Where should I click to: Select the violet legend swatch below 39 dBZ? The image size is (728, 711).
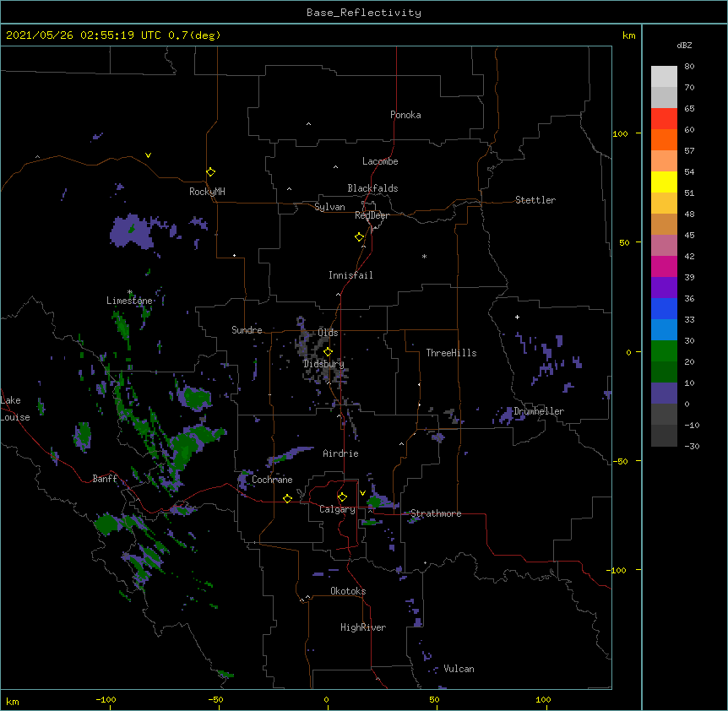(x=664, y=288)
